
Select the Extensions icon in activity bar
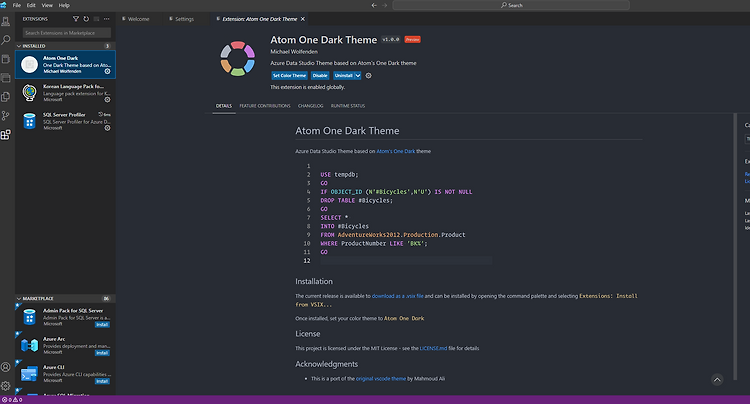click(x=6, y=135)
